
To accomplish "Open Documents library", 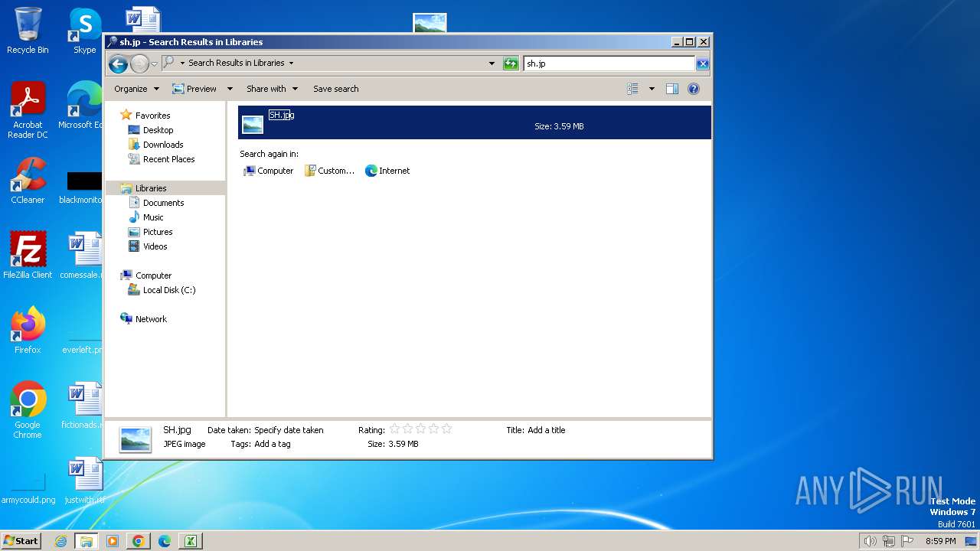I will pyautogui.click(x=163, y=203).
